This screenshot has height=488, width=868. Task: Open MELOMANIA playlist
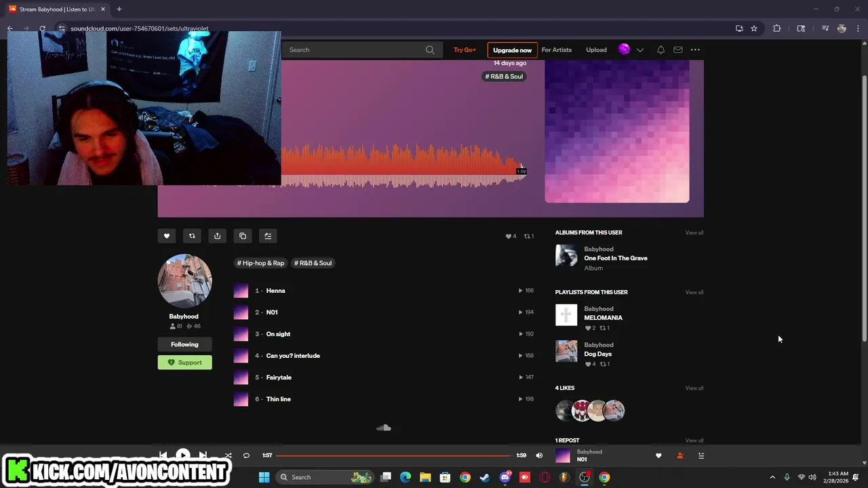[603, 318]
